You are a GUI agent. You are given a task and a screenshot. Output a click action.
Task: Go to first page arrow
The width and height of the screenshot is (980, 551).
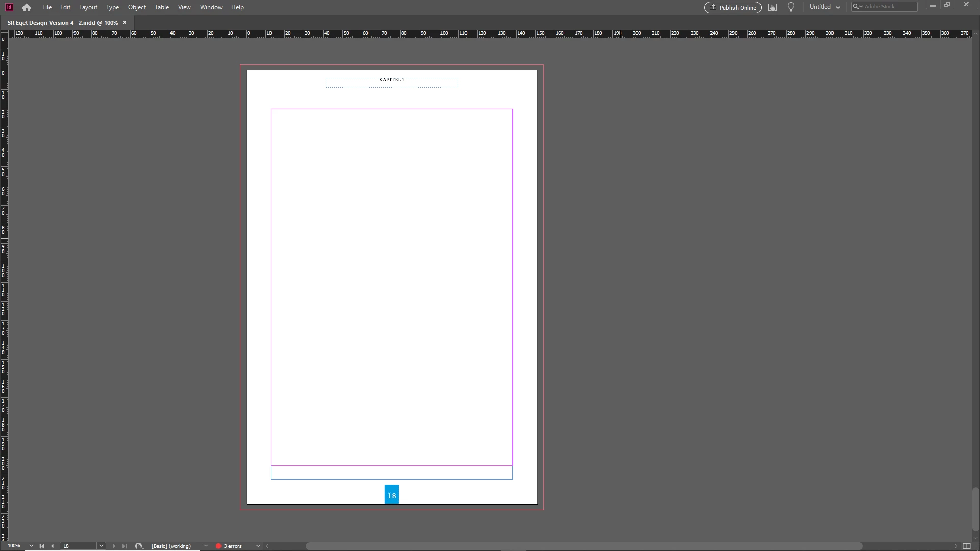pyautogui.click(x=42, y=546)
